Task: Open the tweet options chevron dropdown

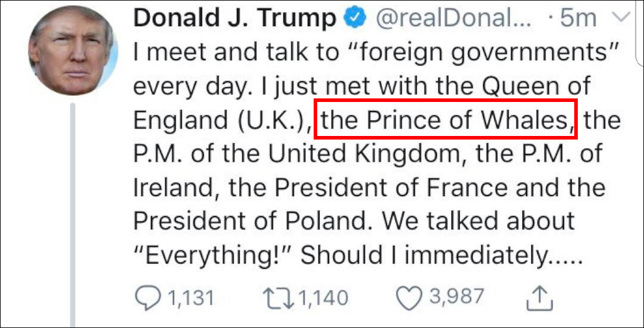Action: (x=621, y=18)
